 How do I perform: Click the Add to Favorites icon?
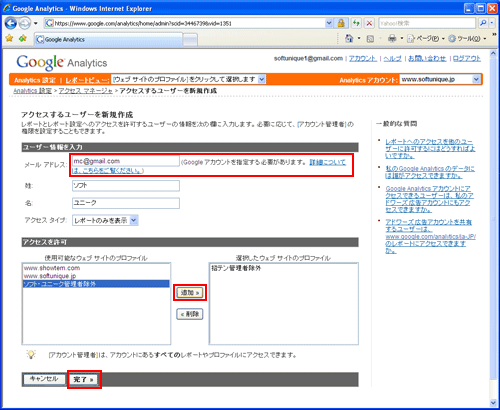tap(23, 39)
